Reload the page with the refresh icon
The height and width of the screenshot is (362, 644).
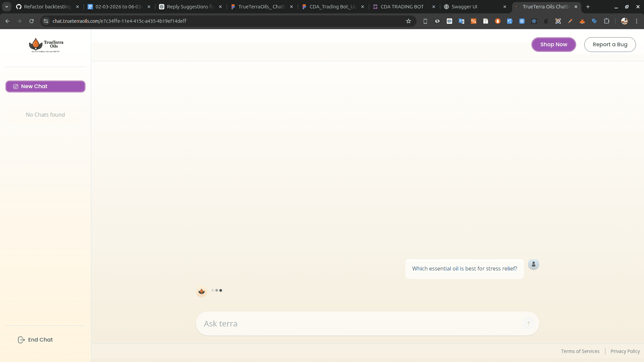(32, 21)
